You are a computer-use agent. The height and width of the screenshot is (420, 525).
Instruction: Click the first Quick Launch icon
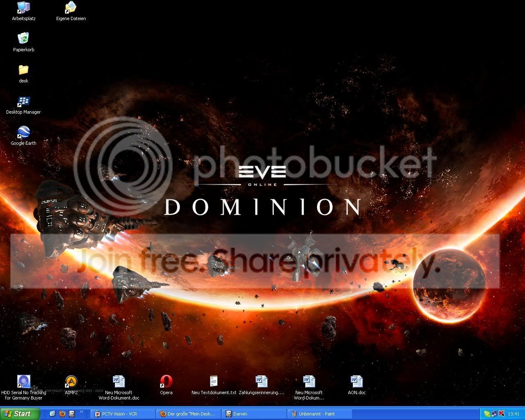pos(52,414)
